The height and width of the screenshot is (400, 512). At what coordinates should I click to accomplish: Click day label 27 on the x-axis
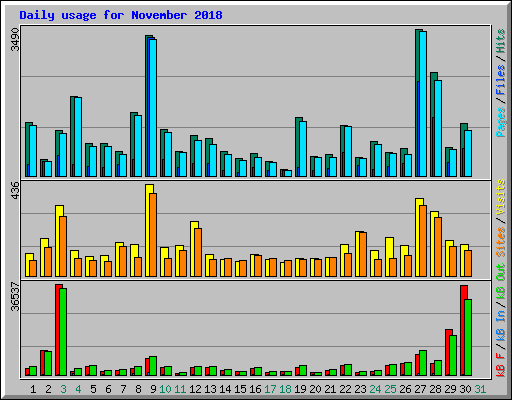[420, 389]
